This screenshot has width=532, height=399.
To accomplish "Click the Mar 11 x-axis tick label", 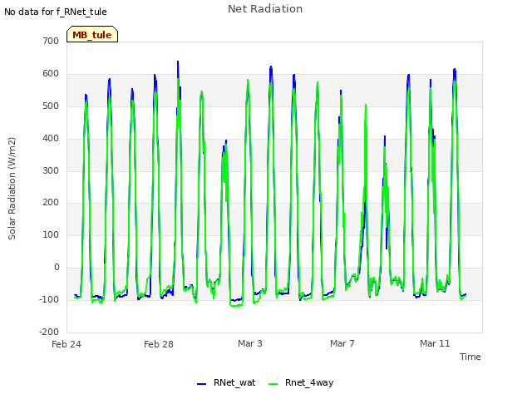I will (435, 343).
